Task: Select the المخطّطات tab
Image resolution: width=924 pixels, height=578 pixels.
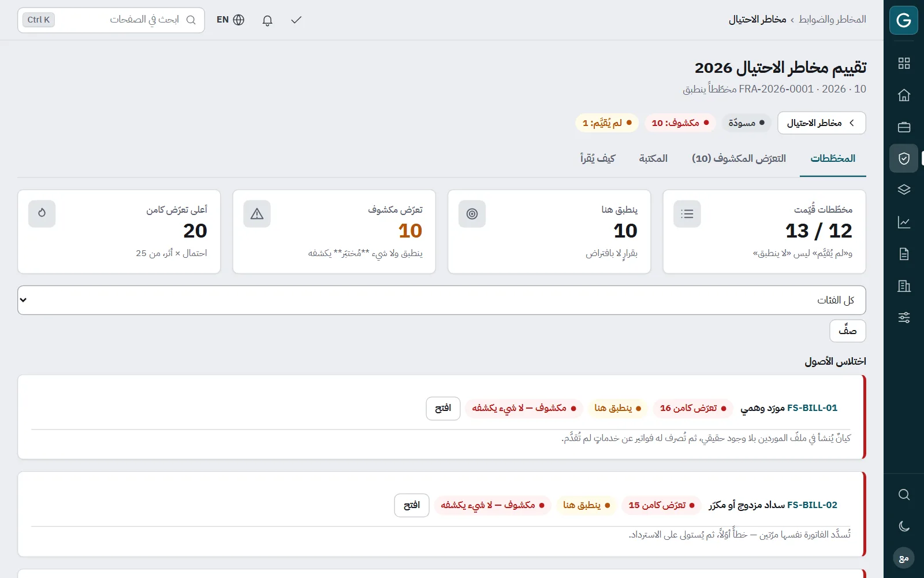Action: pos(833,158)
